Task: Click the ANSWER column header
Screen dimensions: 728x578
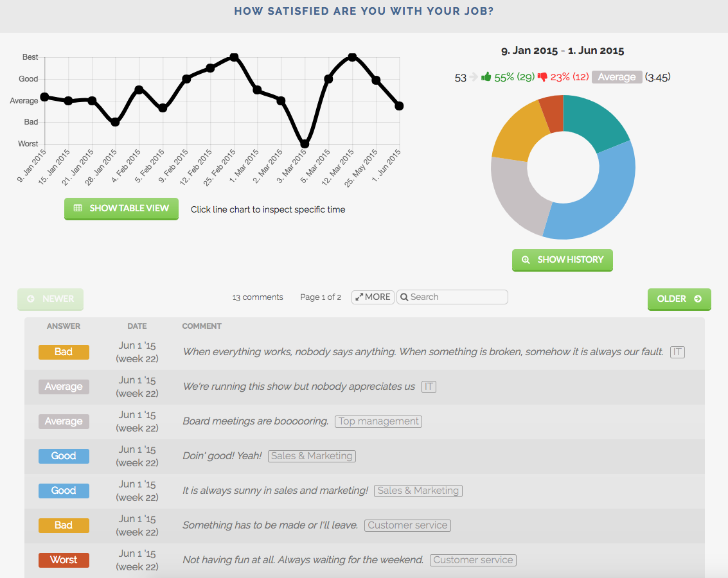Action: 64,326
